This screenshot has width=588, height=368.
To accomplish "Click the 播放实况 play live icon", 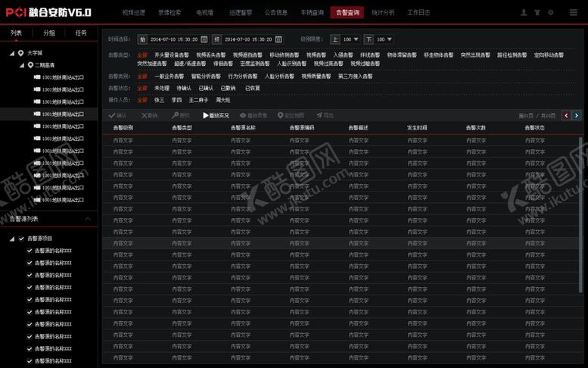I will point(206,115).
